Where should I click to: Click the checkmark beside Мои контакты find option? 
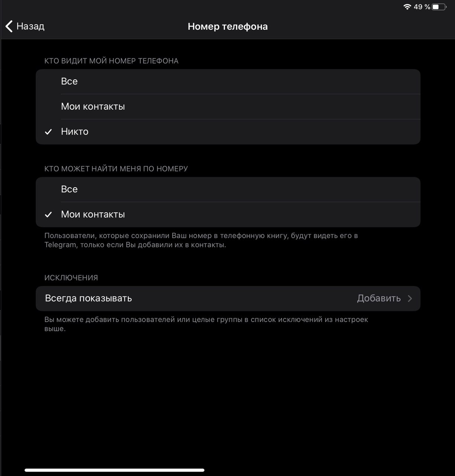pyautogui.click(x=48, y=215)
